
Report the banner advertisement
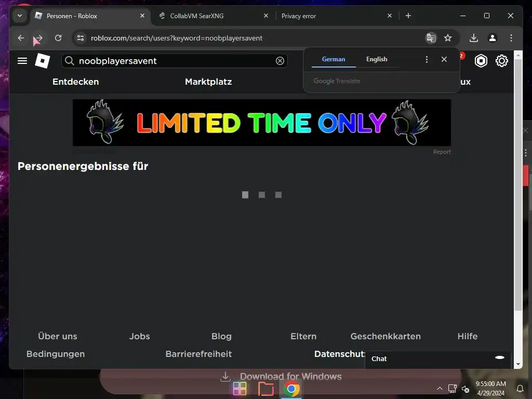(442, 152)
